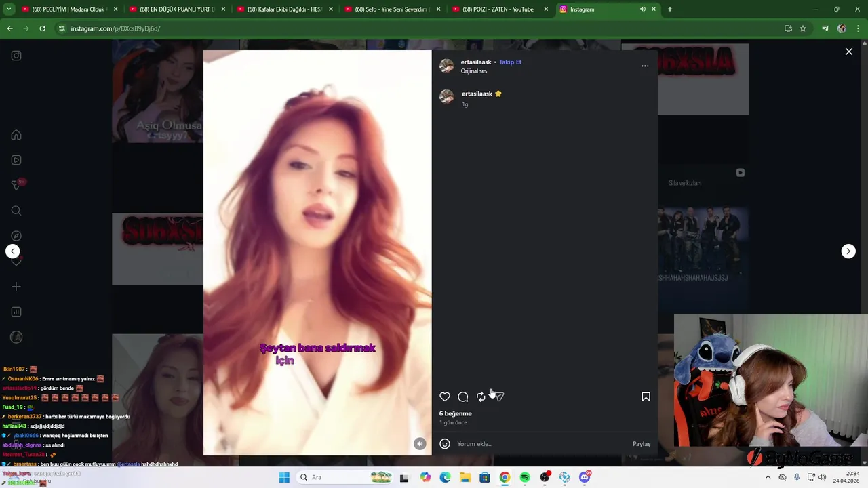
Task: Go back in browser history
Action: click(x=9, y=28)
